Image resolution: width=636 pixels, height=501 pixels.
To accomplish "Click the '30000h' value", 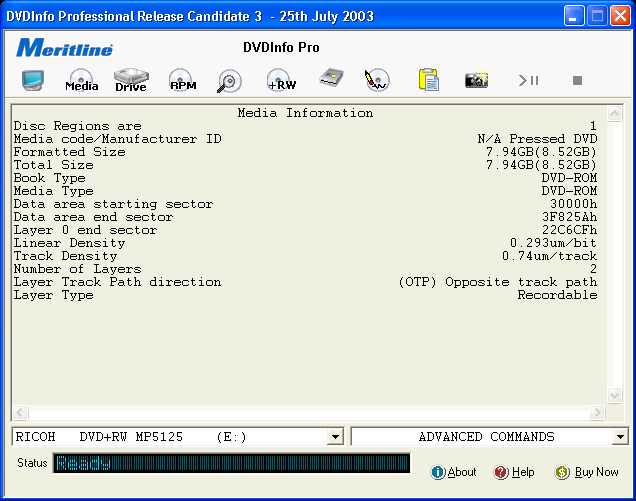I will coord(573,204).
